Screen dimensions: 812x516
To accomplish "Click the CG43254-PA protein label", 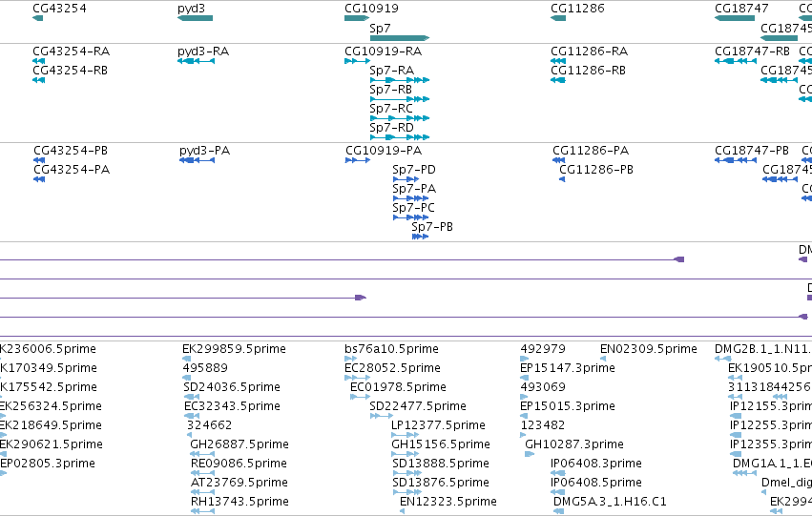I will pos(72,170).
